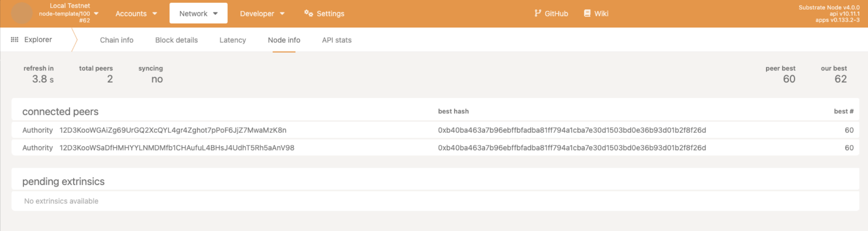Screen dimensions: 868x231
Task: Open the Network dropdown menu
Action: click(199, 13)
